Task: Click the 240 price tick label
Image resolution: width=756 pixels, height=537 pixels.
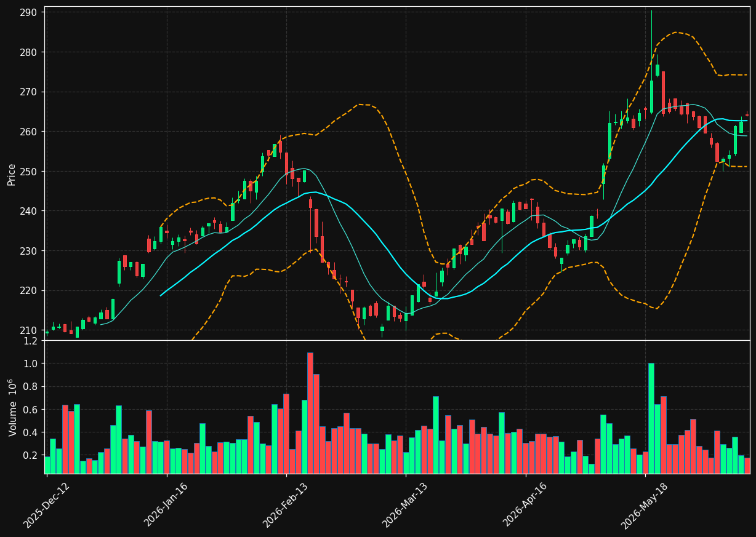Action: click(28, 211)
